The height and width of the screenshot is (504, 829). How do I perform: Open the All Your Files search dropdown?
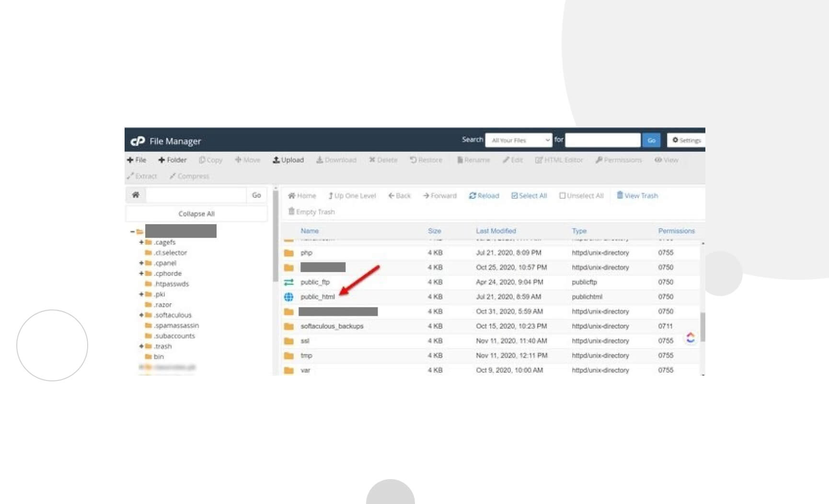tap(518, 140)
